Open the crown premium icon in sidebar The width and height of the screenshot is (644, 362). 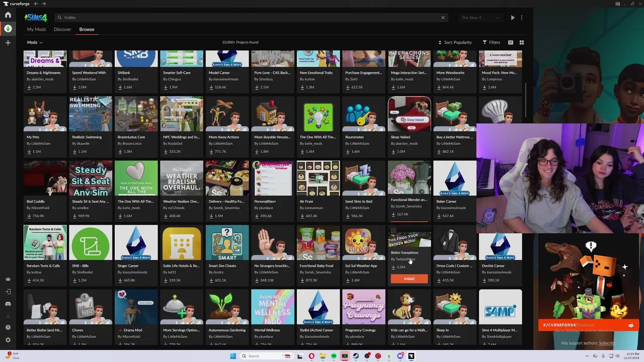(x=8, y=279)
